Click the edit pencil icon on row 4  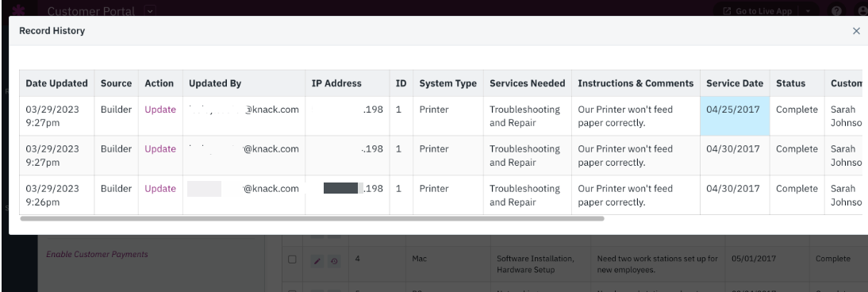point(317,261)
